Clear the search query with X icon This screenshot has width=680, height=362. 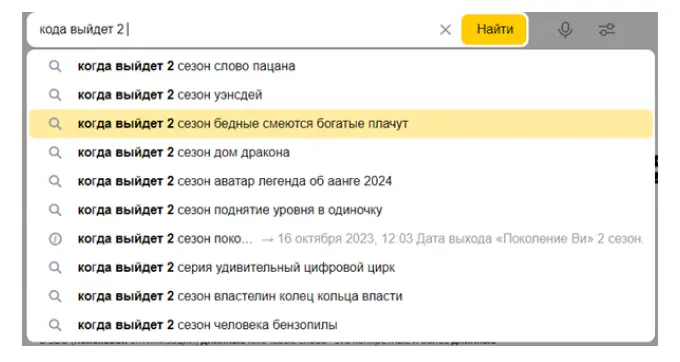(445, 29)
